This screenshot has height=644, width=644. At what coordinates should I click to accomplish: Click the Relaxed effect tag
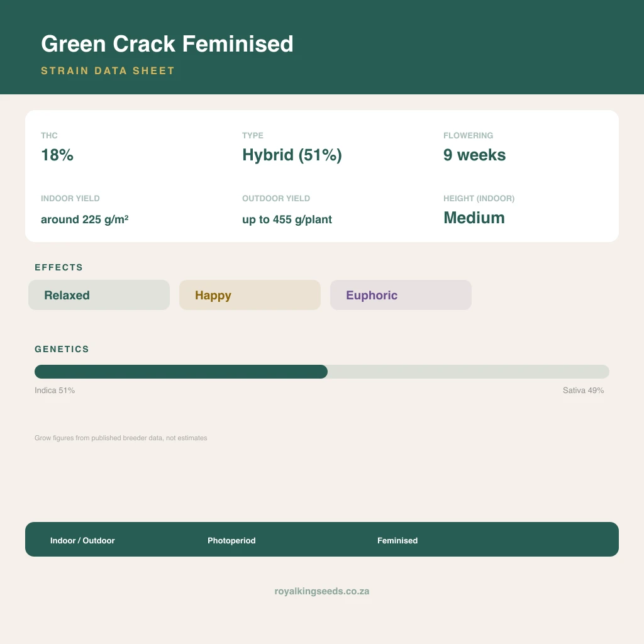(x=99, y=295)
